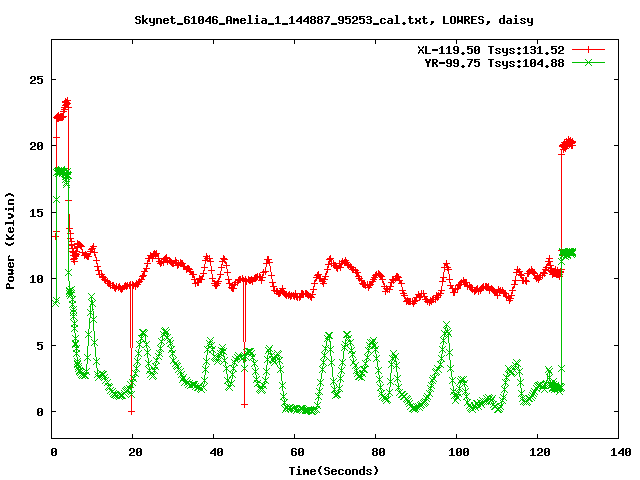Click the 10 tick label on the y-axis
Screen dimensions: 640x480
coord(37,278)
